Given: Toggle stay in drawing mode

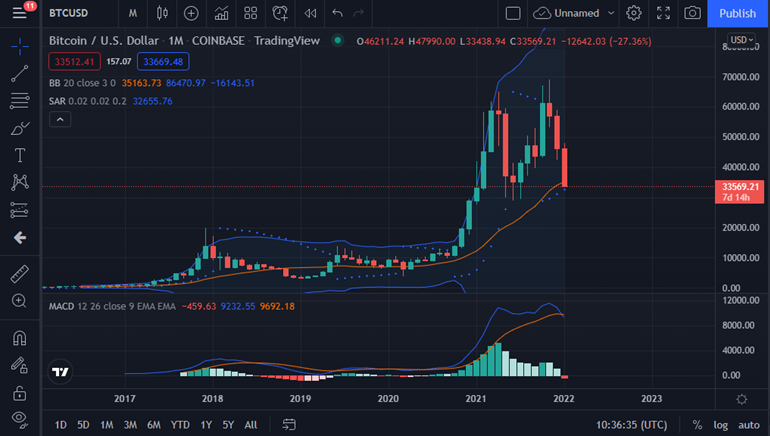Looking at the screenshot, I should (x=20, y=365).
